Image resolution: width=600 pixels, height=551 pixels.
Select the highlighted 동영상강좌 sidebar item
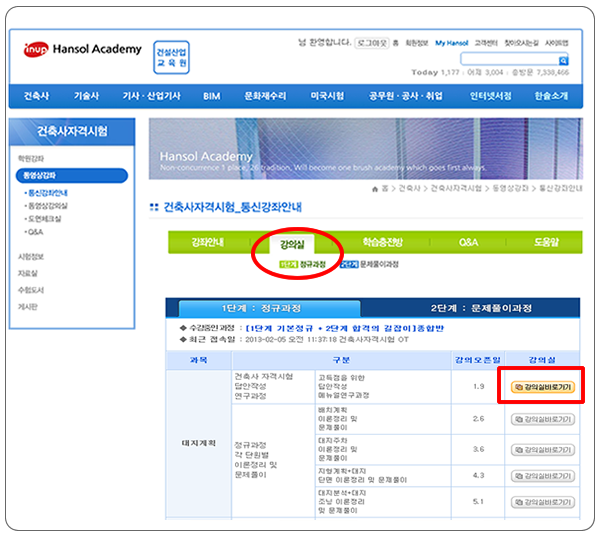pyautogui.click(x=72, y=176)
